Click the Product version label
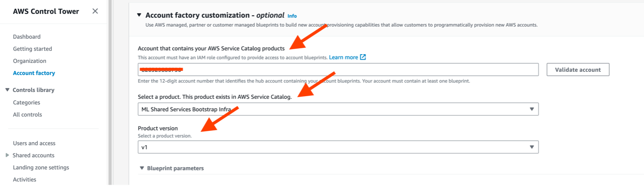Viewport: 644px width, 186px height. coord(158,129)
